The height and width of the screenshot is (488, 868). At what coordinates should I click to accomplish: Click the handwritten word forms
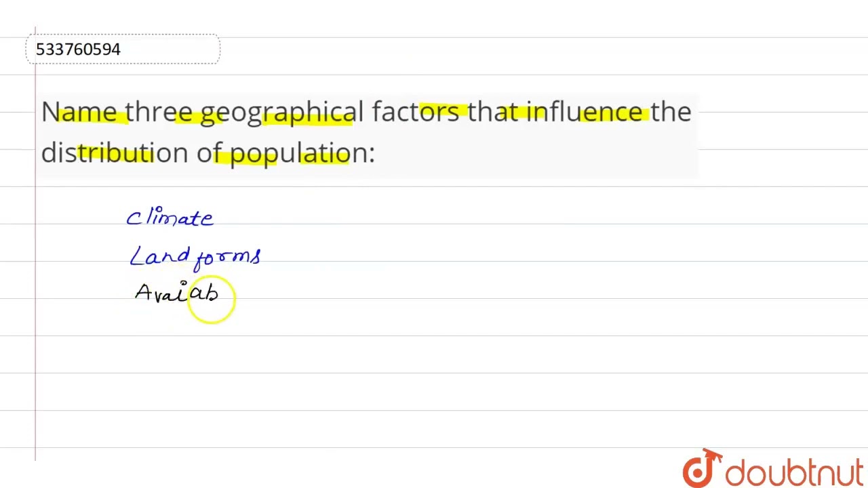228,257
